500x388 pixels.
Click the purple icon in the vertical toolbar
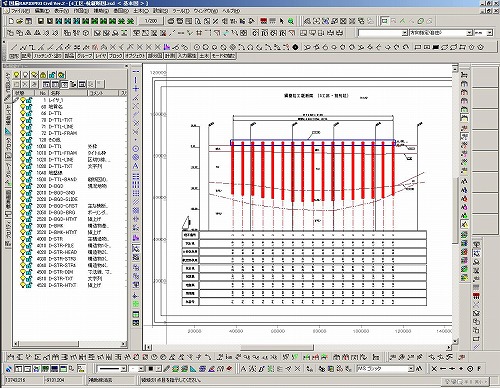click(x=136, y=238)
